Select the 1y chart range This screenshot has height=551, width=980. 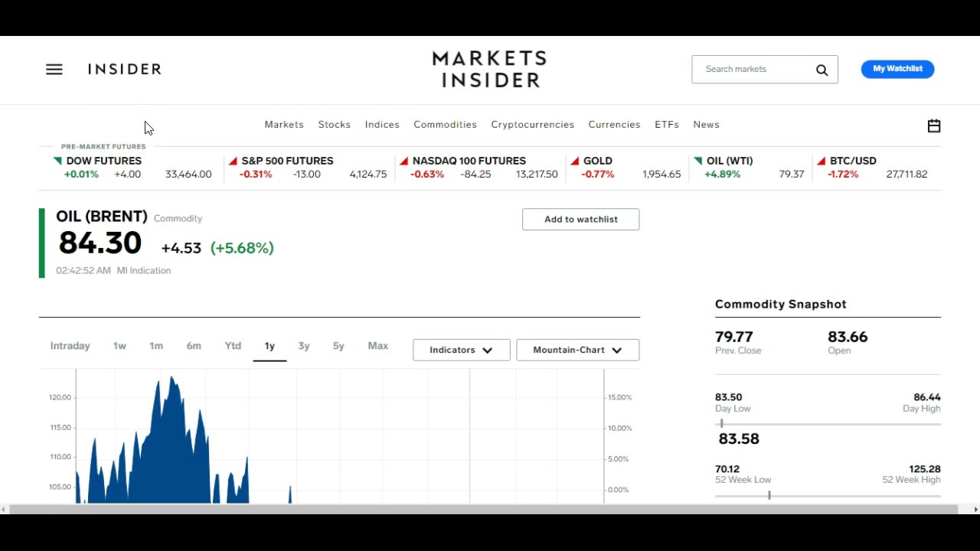pyautogui.click(x=269, y=346)
